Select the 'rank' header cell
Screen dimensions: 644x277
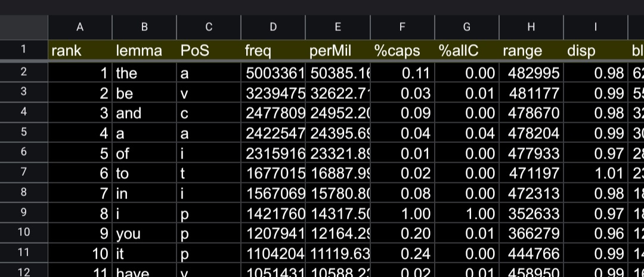(x=79, y=51)
